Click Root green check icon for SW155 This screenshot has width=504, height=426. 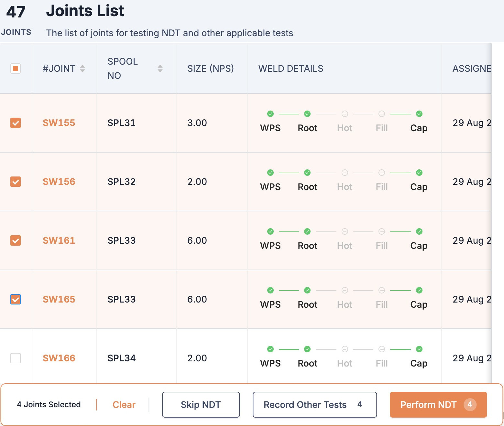click(x=307, y=114)
